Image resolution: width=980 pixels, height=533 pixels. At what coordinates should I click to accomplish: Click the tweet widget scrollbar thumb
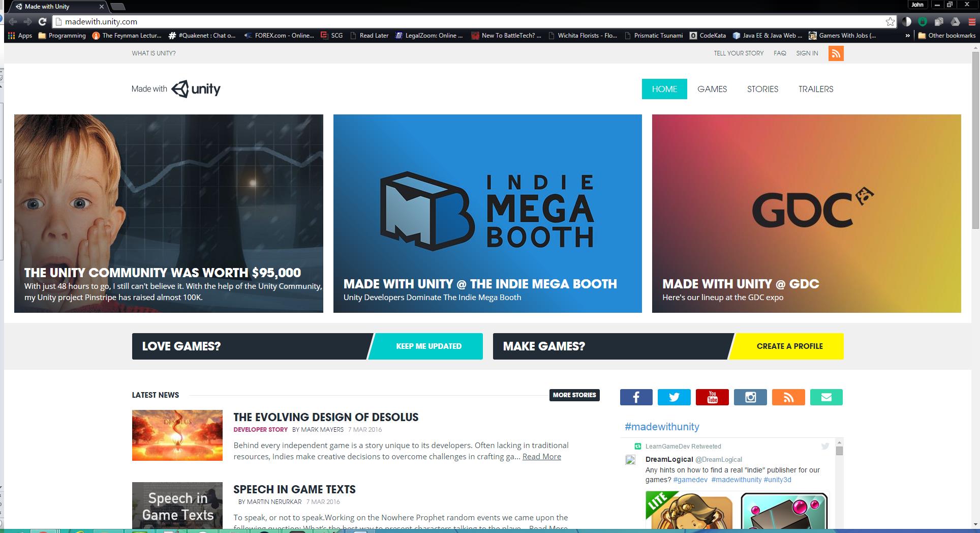(839, 451)
